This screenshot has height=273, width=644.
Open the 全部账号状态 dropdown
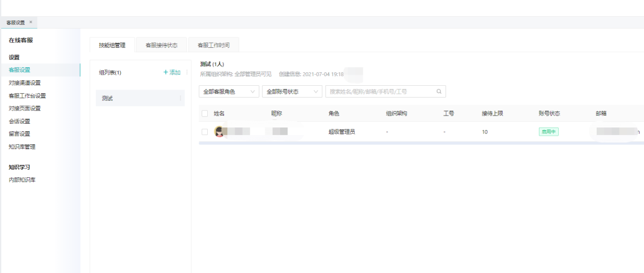coord(292,91)
